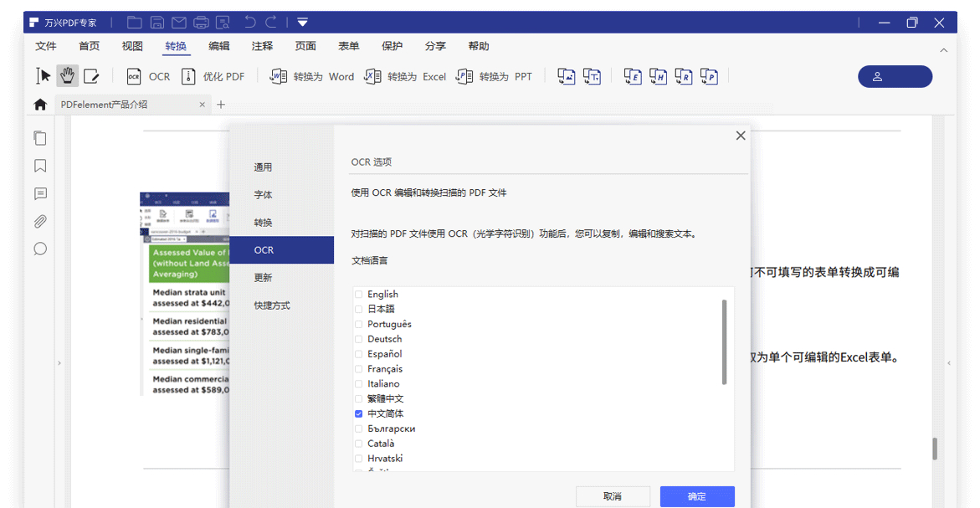980x508 pixels.
Task: Open the OCR tool
Action: [x=147, y=76]
